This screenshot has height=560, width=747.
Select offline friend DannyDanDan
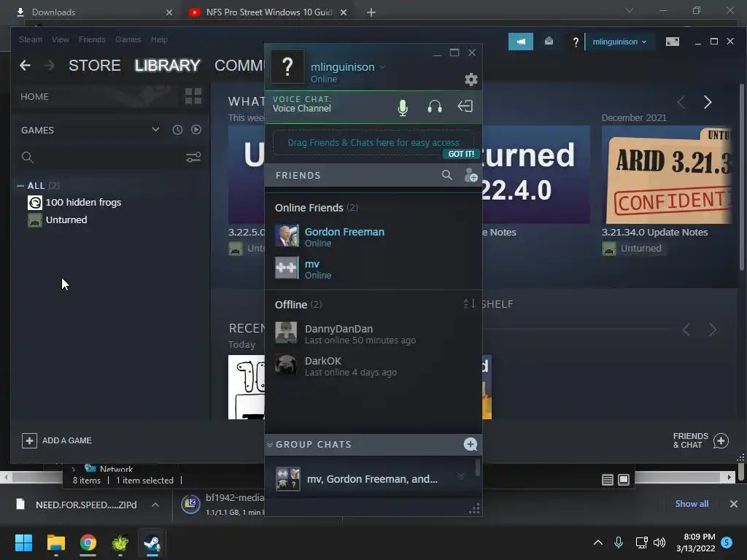[373, 333]
